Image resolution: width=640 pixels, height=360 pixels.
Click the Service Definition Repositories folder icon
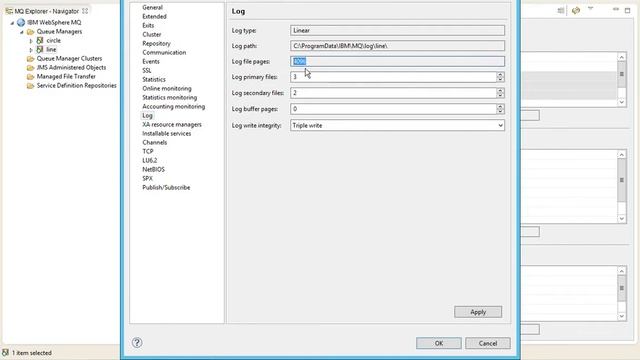click(30, 85)
